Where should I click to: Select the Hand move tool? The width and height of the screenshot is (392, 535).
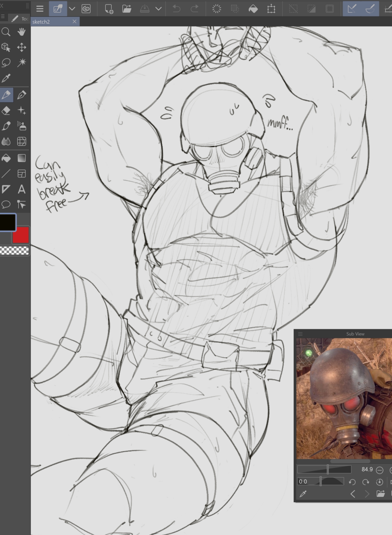(21, 32)
